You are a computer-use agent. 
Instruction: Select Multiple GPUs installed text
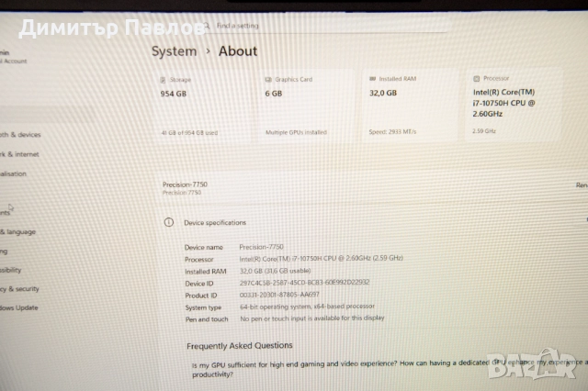click(296, 132)
